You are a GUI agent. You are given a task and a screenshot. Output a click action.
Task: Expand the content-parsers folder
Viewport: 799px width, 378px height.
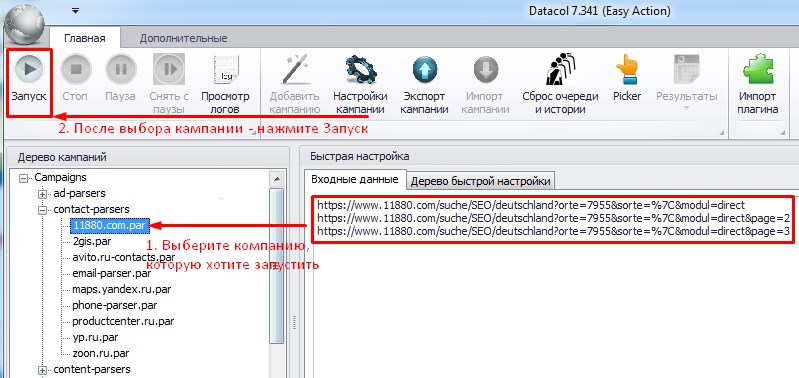click(43, 370)
